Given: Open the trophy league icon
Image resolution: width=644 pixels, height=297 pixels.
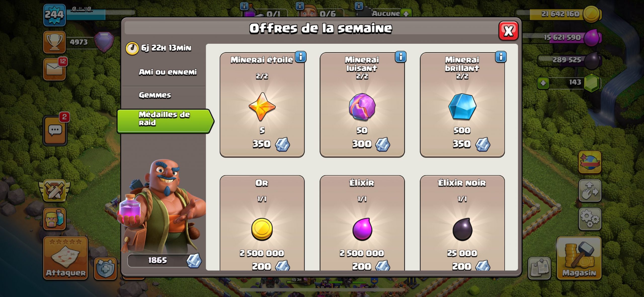Looking at the screenshot, I should pyautogui.click(x=54, y=42).
